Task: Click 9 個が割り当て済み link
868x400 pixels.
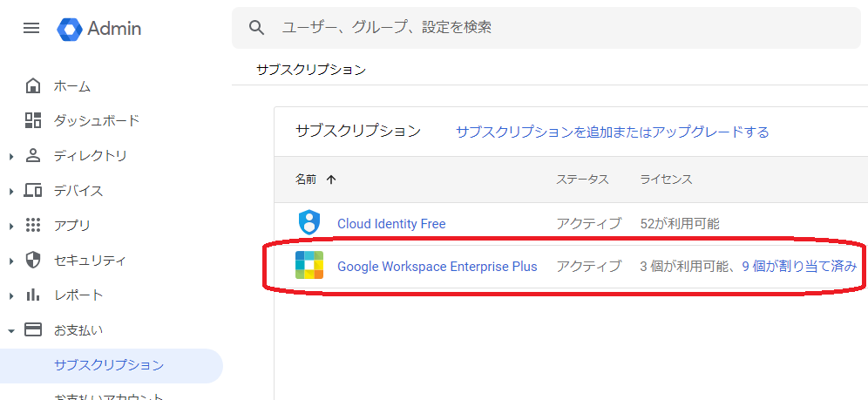Action: [799, 266]
